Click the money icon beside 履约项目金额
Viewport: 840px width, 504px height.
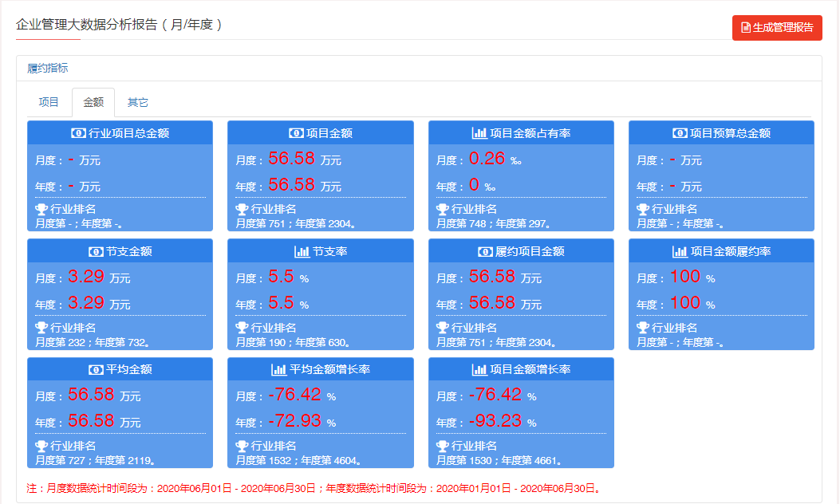(x=485, y=251)
